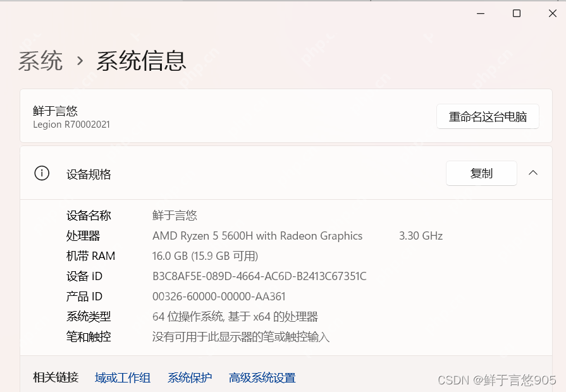
Task: Click the 3.30 GHz processor speed text
Action: click(x=421, y=236)
